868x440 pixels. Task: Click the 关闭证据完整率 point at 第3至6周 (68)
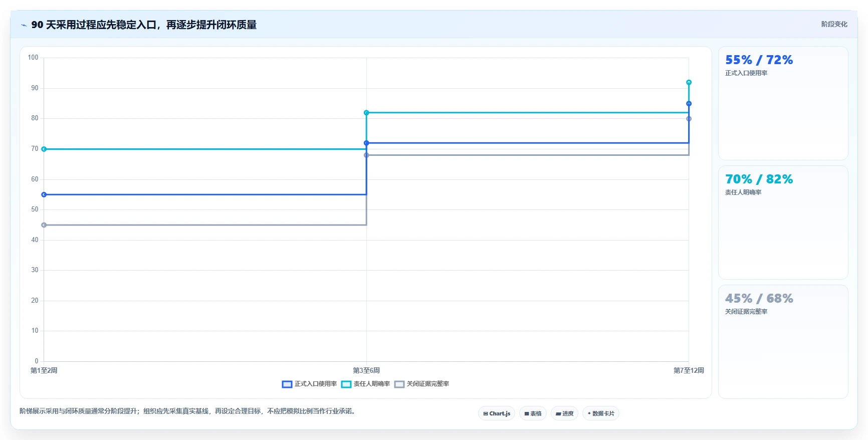(x=366, y=155)
